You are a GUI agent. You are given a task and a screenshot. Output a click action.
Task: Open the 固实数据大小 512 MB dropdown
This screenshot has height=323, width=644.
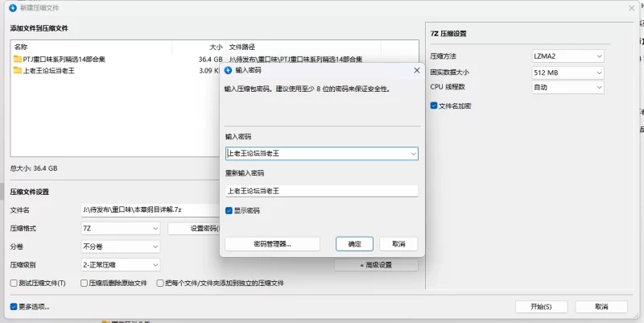click(568, 72)
